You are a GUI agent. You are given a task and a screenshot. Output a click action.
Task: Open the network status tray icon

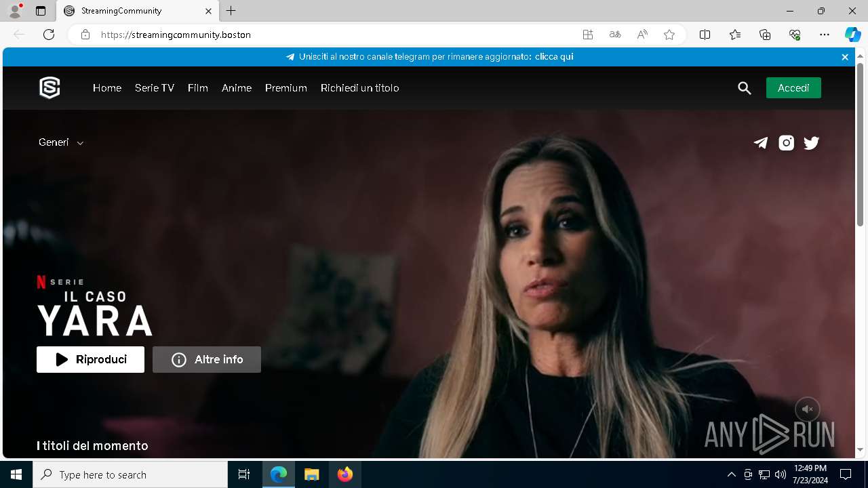tap(764, 474)
